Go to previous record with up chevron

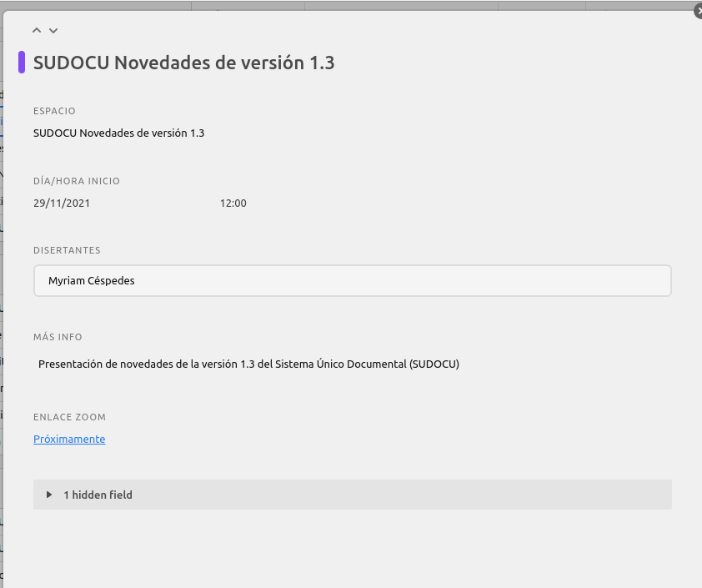(37, 31)
